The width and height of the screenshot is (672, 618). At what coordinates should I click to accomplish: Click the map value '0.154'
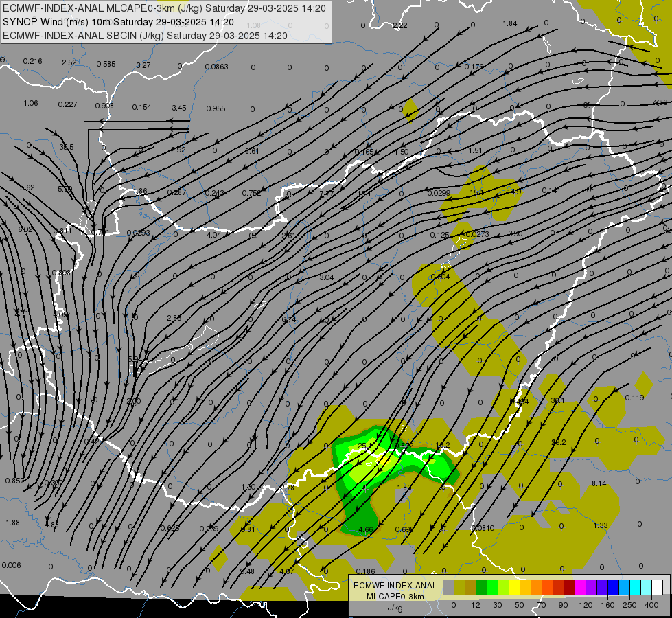pos(141,107)
